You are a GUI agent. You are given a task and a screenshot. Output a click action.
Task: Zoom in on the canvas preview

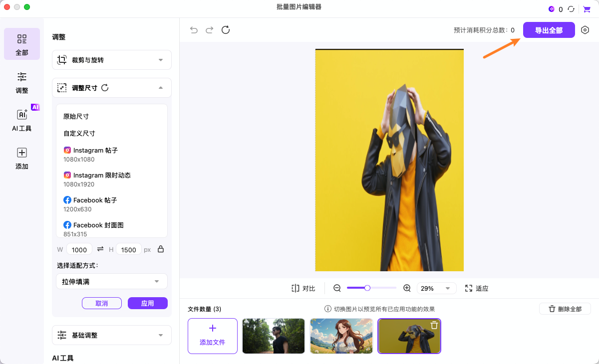click(x=407, y=288)
